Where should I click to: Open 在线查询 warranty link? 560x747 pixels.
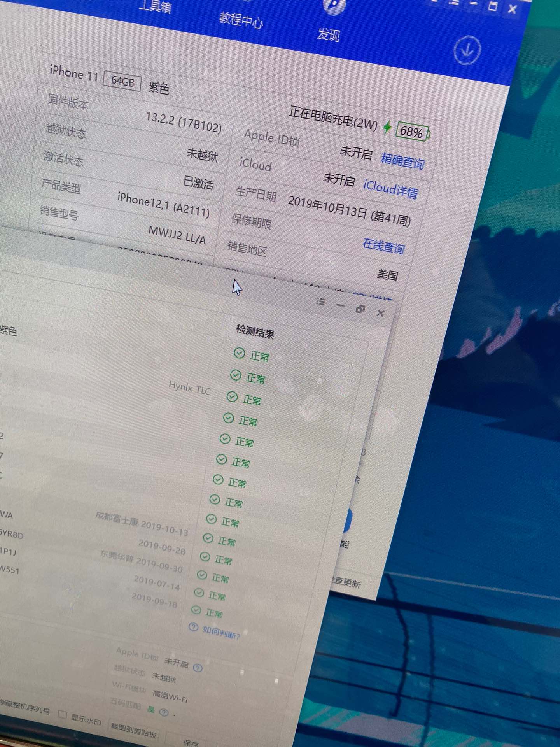coord(383,246)
